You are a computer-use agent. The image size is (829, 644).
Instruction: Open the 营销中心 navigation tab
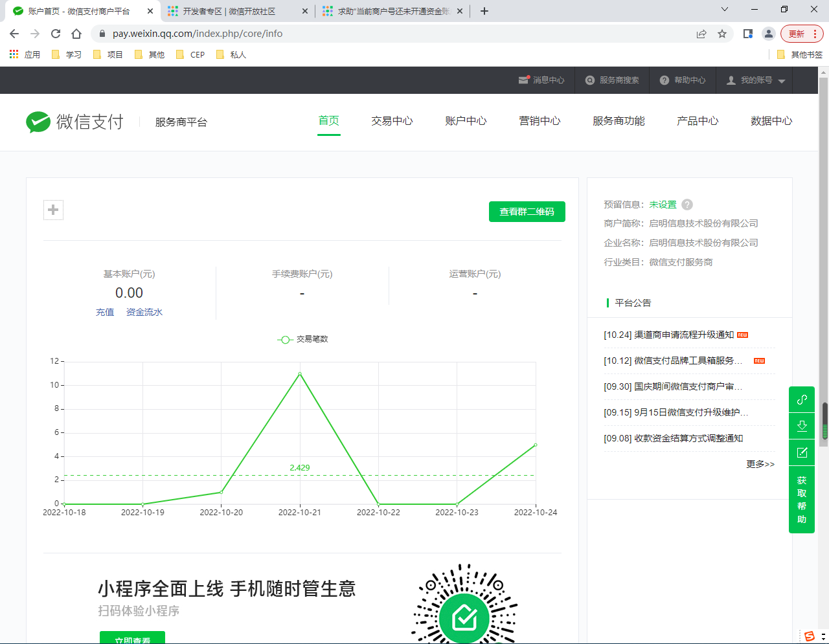(x=540, y=121)
